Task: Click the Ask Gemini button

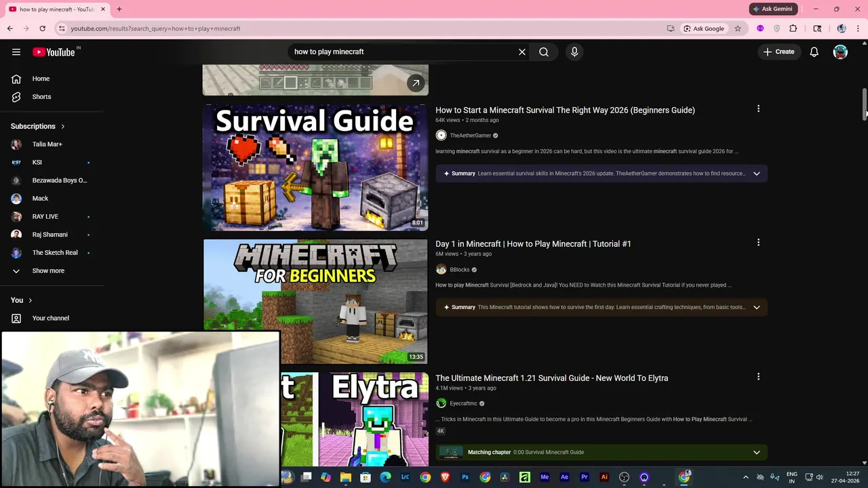Action: click(x=772, y=9)
